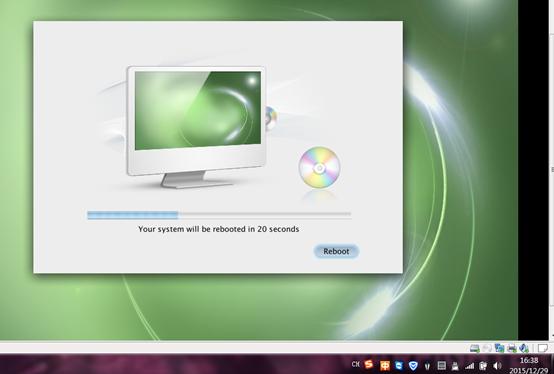The height and width of the screenshot is (374, 554).
Task: Click the VM message log note icon
Action: (x=542, y=348)
